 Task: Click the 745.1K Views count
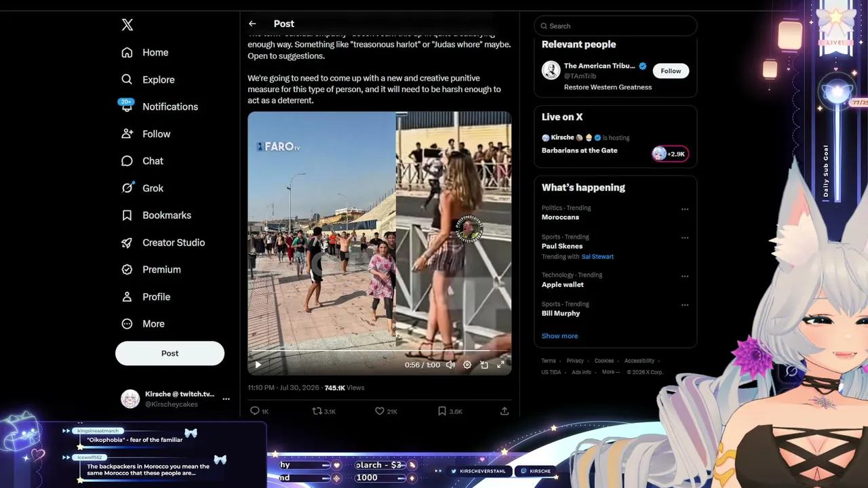(x=344, y=388)
